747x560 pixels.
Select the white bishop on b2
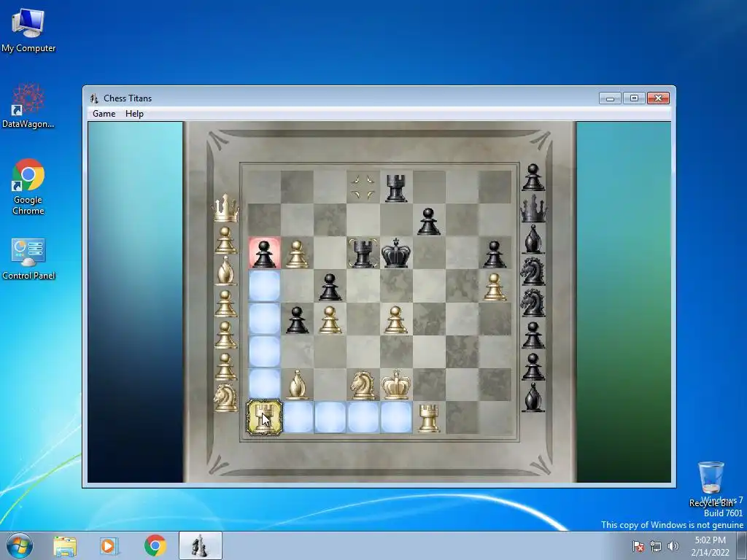297,385
